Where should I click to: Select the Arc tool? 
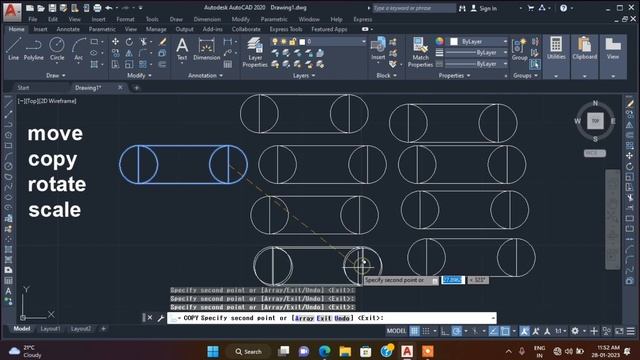[78, 49]
